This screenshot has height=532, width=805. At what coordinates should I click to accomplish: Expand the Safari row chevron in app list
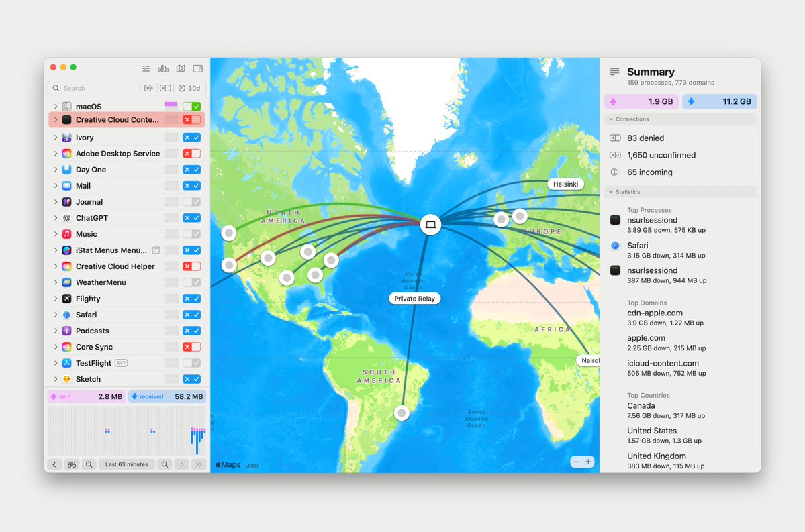pyautogui.click(x=56, y=315)
